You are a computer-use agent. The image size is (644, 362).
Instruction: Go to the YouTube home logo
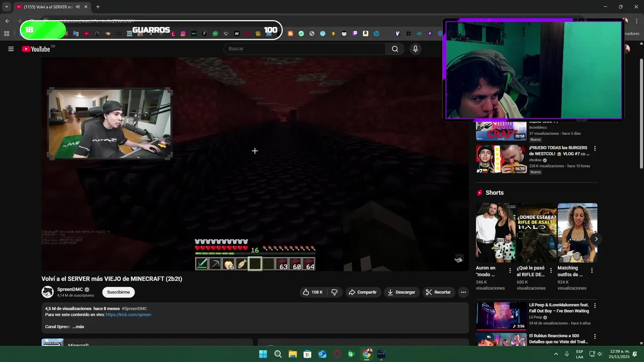click(x=37, y=49)
